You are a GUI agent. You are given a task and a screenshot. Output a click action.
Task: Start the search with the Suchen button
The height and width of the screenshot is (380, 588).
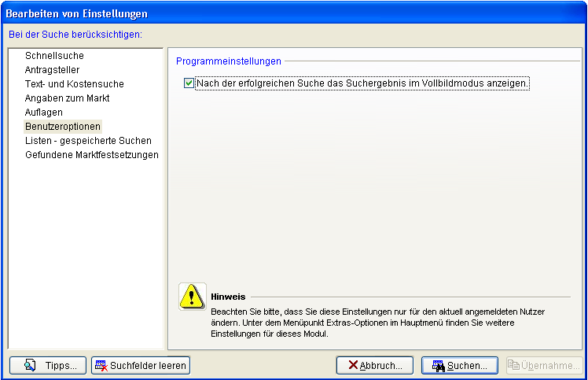pyautogui.click(x=460, y=365)
